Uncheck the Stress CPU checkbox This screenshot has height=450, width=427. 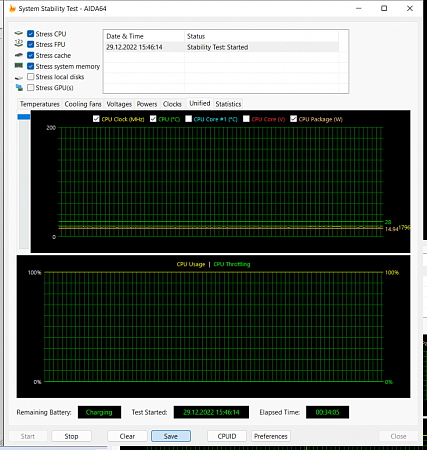click(x=31, y=34)
